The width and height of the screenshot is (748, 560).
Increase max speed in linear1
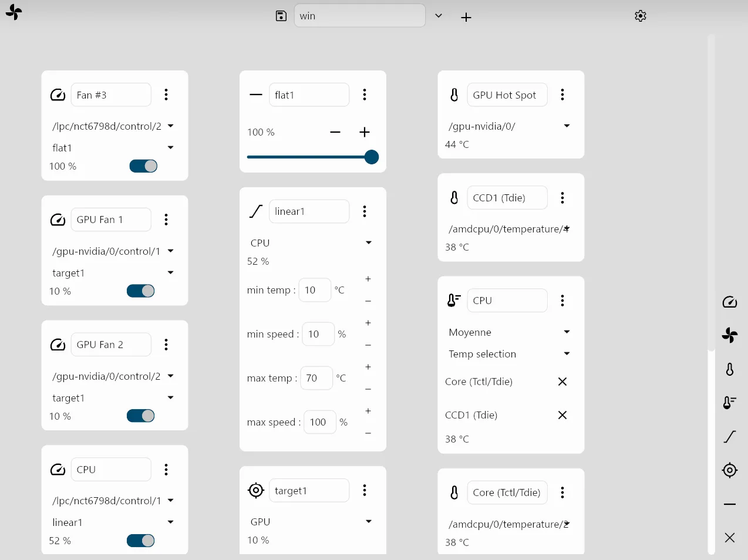click(x=368, y=411)
